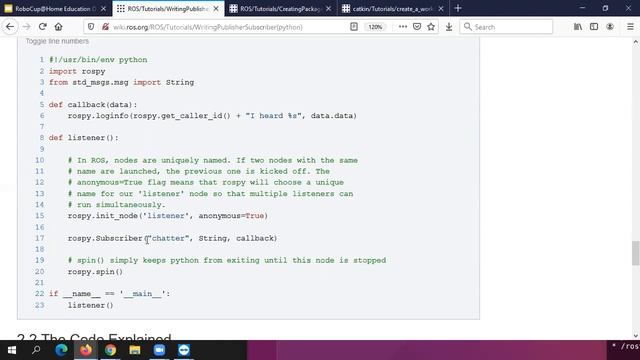Show the sidebars icon
Screen dimensions: 640x360
point(594,27)
